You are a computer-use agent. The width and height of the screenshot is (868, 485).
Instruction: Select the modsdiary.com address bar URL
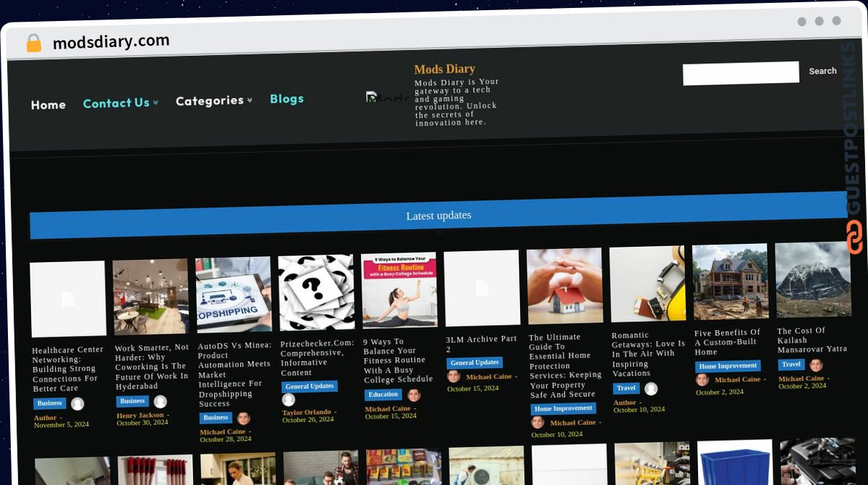tap(111, 41)
